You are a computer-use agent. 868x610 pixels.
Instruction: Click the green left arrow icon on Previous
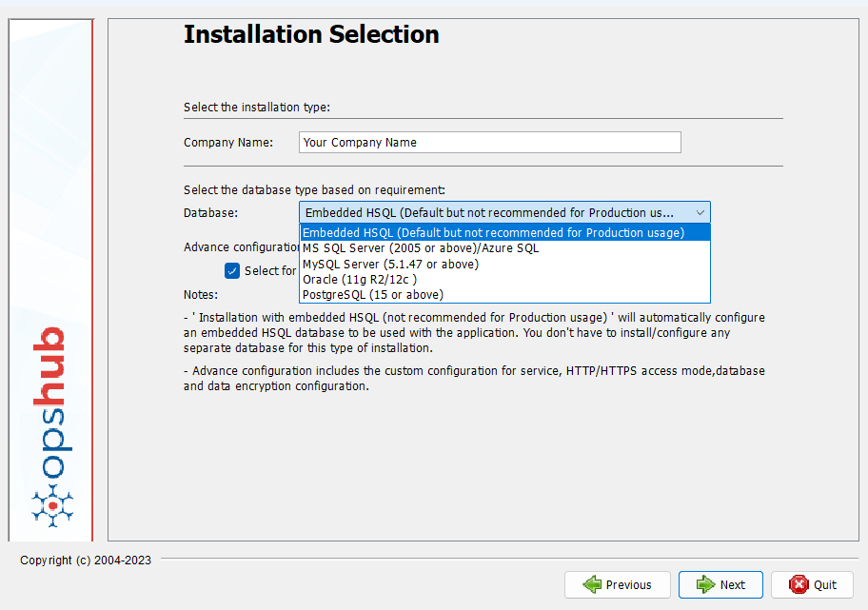coord(592,584)
